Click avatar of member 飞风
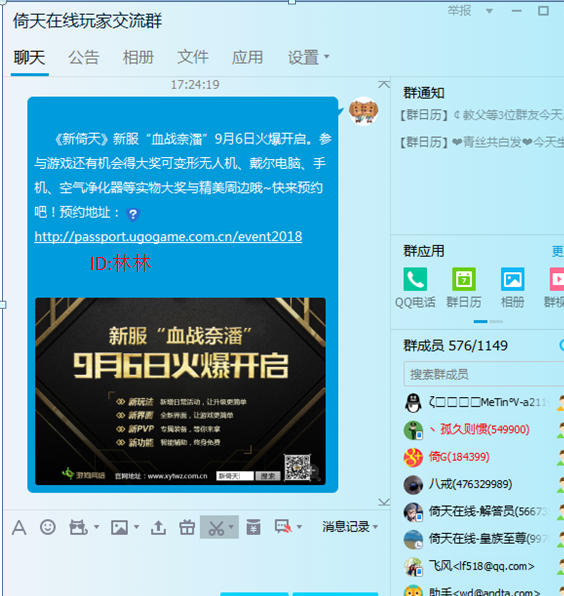The width and height of the screenshot is (564, 596). pos(413,567)
